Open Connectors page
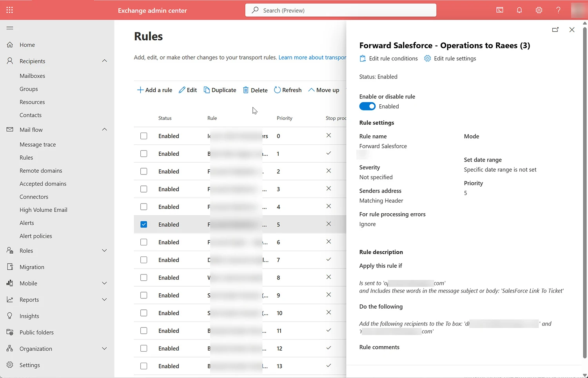Viewport: 588px width, 378px height. (x=34, y=197)
